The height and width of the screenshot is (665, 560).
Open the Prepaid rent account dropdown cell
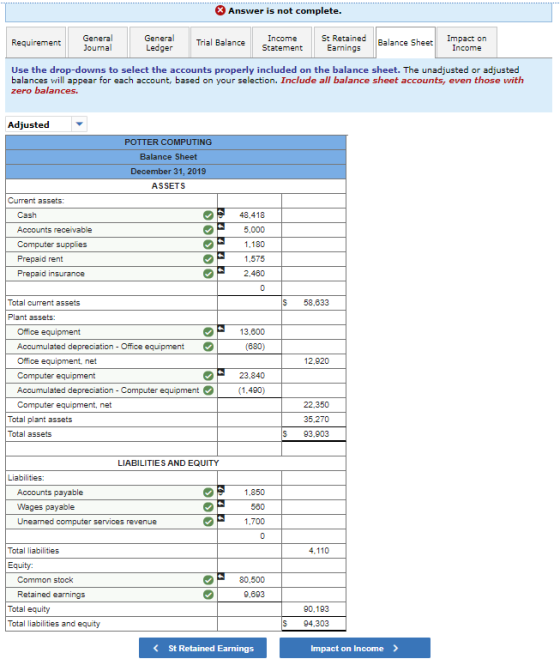pos(112,259)
